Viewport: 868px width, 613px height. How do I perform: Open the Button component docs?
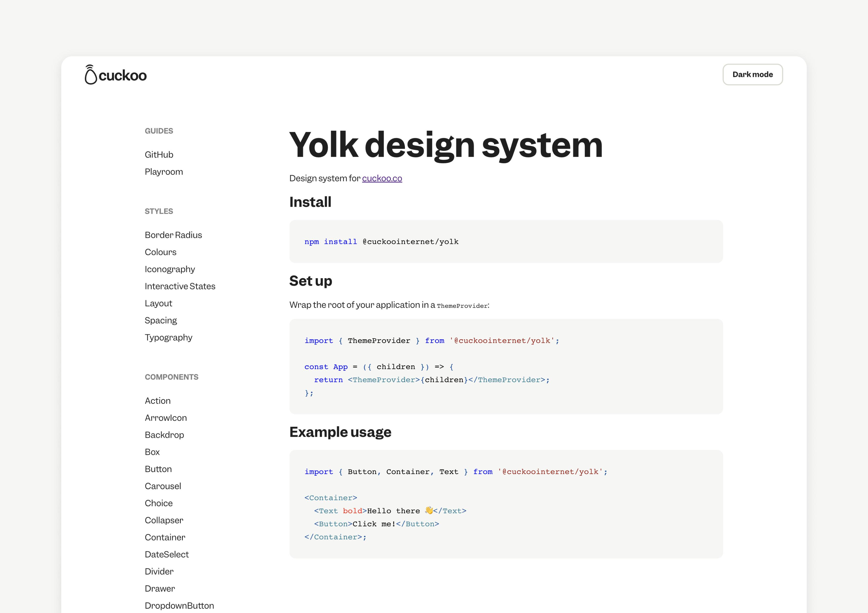158,469
